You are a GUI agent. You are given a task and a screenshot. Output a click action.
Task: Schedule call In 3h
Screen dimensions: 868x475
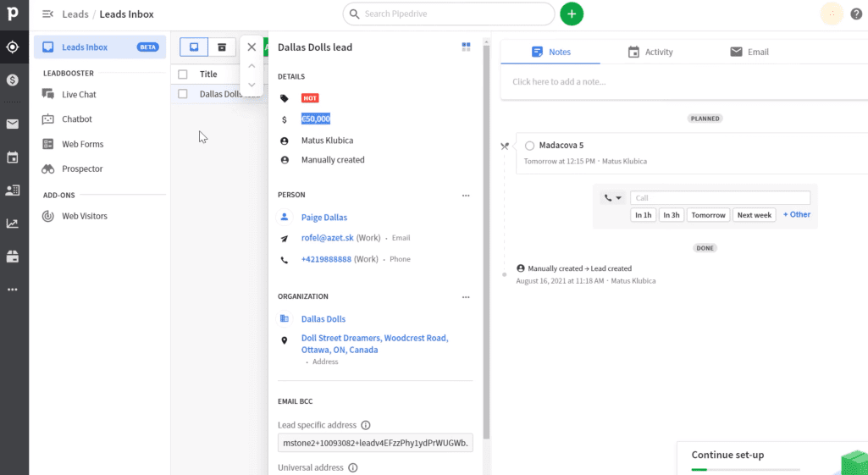(x=672, y=215)
